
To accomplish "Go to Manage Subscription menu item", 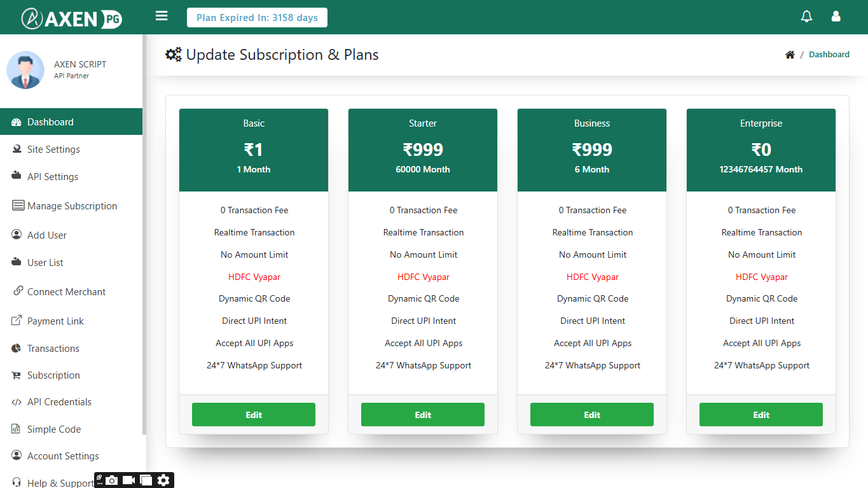I will coord(71,206).
